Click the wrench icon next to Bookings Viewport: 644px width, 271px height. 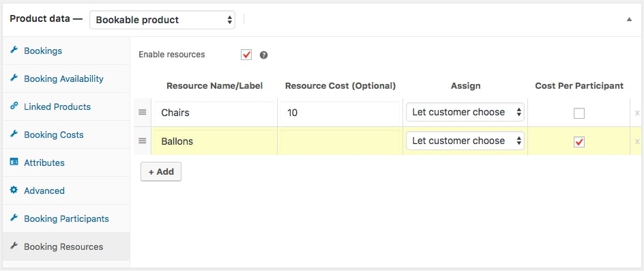click(x=14, y=50)
